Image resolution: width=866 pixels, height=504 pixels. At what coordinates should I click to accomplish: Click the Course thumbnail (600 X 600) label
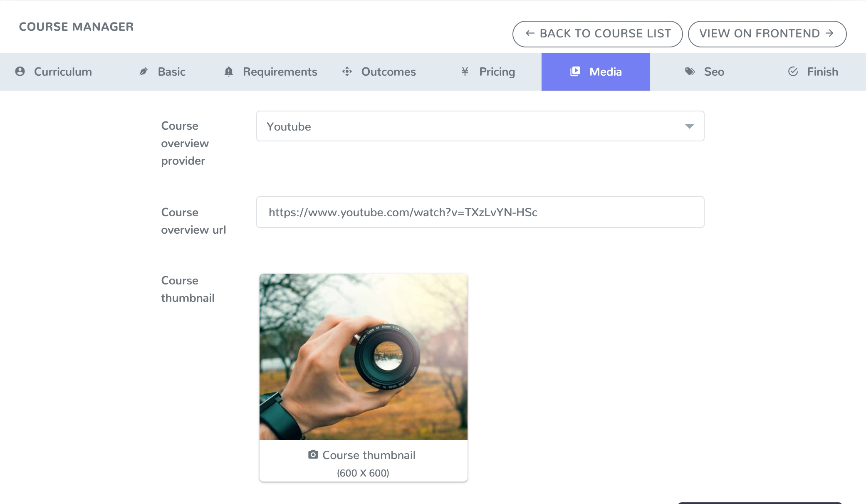click(x=364, y=463)
